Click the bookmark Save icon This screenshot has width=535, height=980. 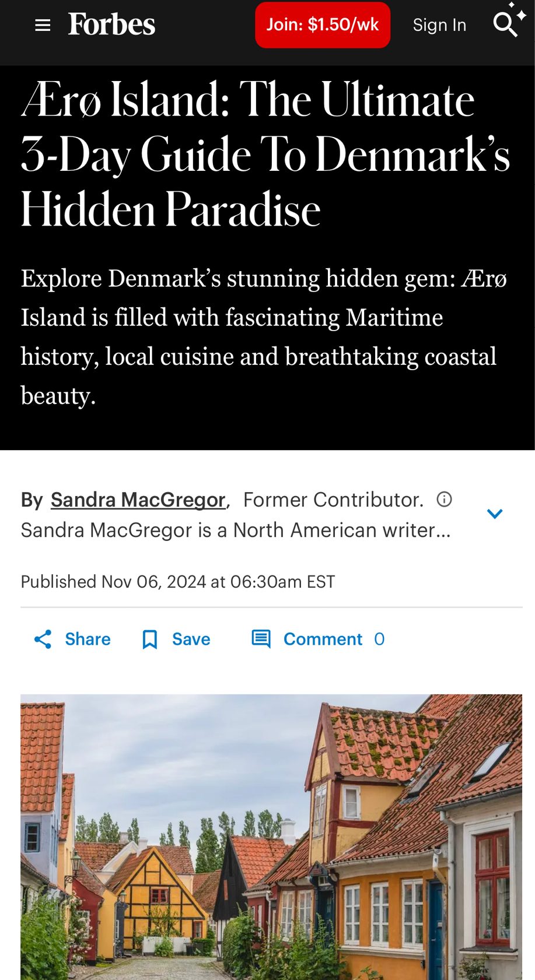(x=150, y=640)
